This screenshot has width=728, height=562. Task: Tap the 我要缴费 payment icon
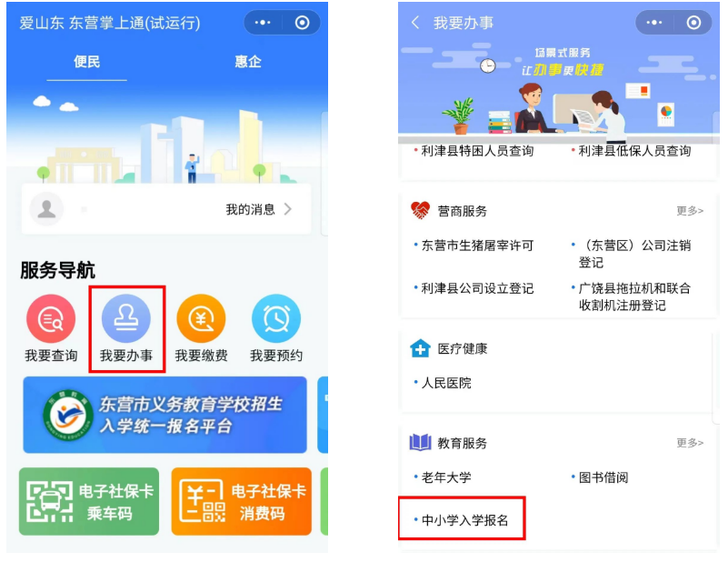point(201,318)
